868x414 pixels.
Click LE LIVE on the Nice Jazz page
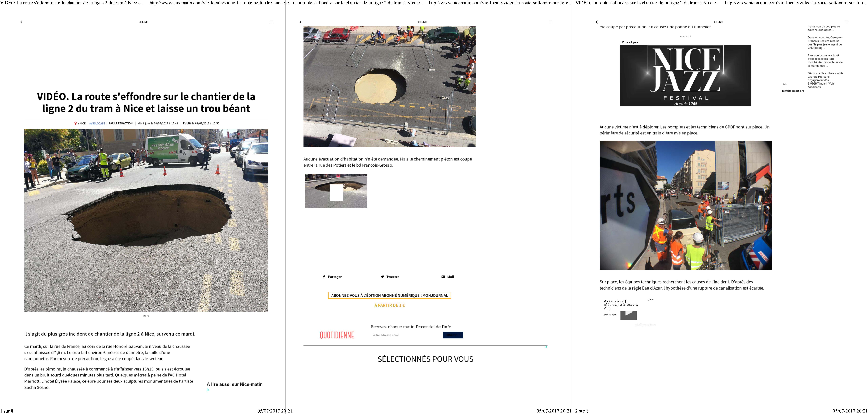[x=718, y=22]
